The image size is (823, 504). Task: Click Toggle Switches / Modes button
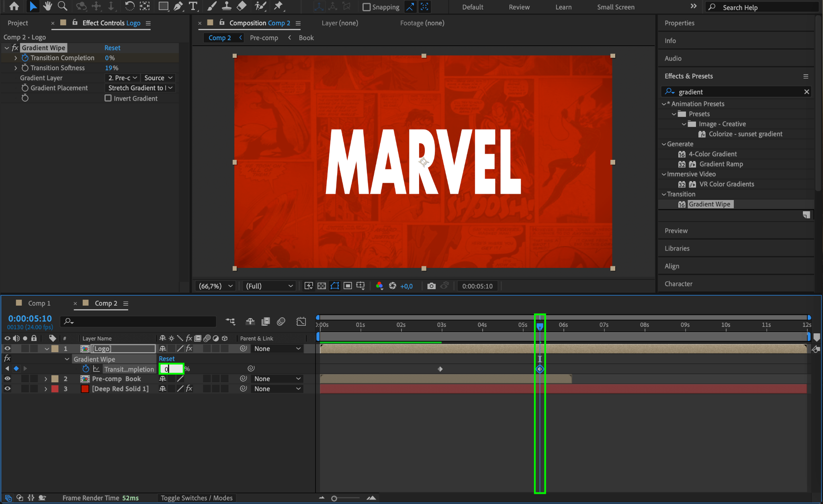[x=197, y=498]
